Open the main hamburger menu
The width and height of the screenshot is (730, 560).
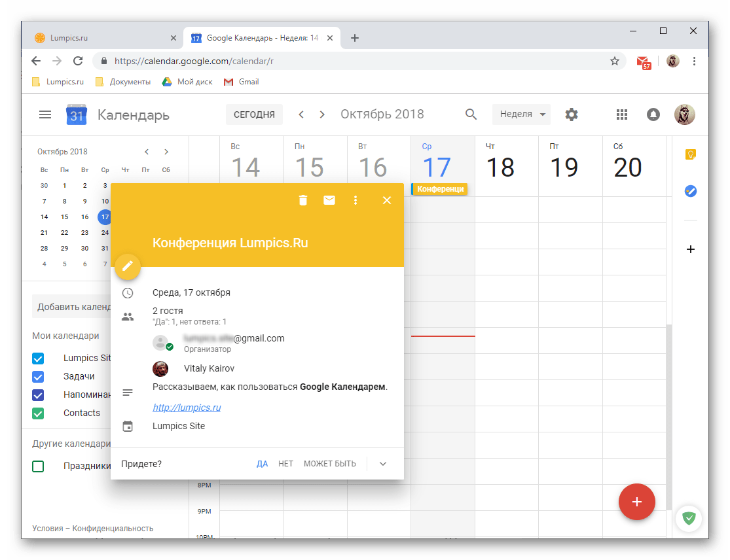(x=45, y=114)
